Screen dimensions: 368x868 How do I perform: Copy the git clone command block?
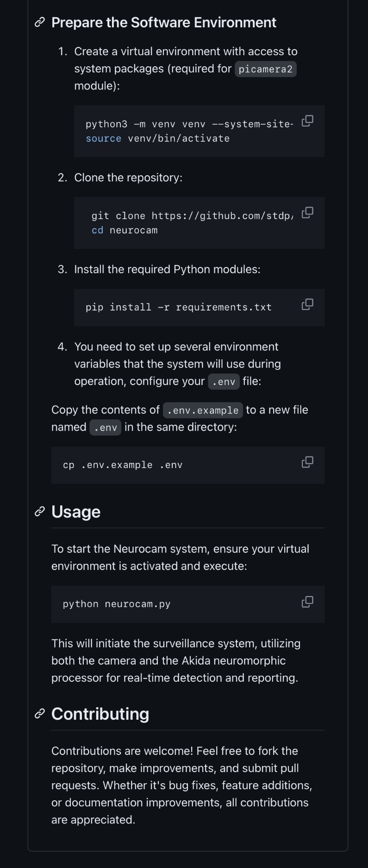[x=307, y=213]
